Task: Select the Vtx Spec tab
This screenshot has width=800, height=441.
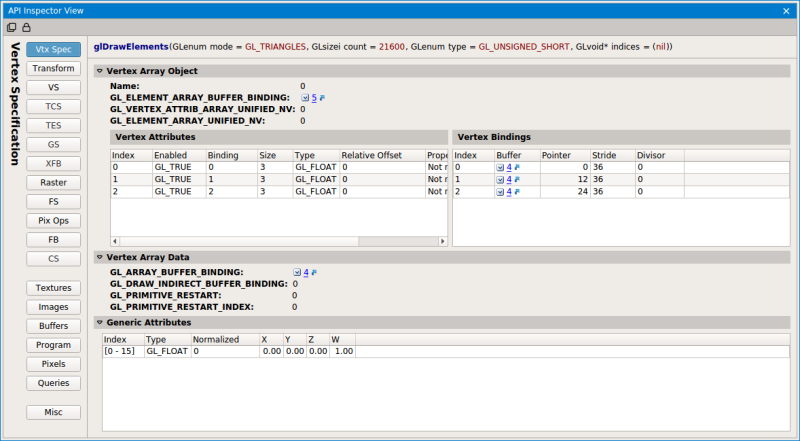Action: point(54,50)
